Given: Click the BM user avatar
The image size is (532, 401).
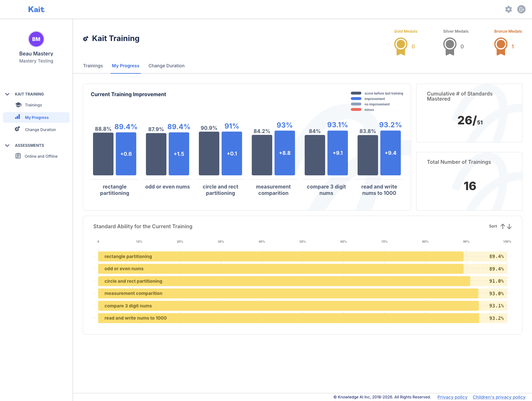Looking at the screenshot, I should [36, 39].
